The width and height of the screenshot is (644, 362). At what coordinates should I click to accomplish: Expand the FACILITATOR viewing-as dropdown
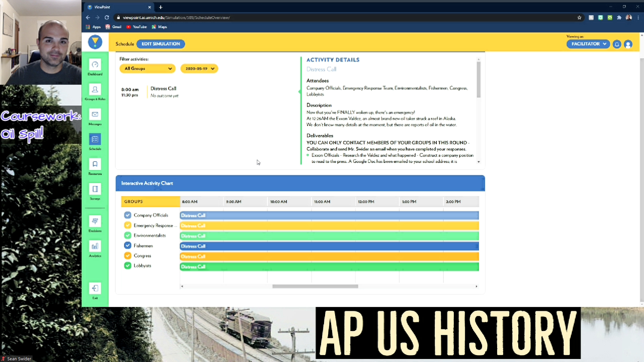pyautogui.click(x=588, y=44)
